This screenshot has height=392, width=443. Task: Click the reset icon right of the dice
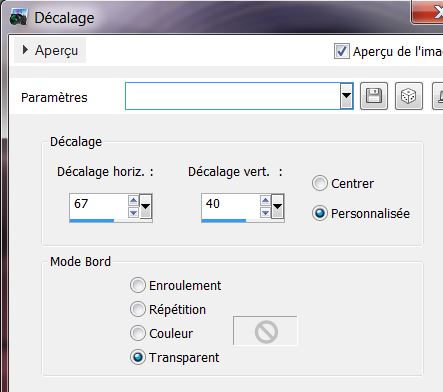tap(438, 96)
